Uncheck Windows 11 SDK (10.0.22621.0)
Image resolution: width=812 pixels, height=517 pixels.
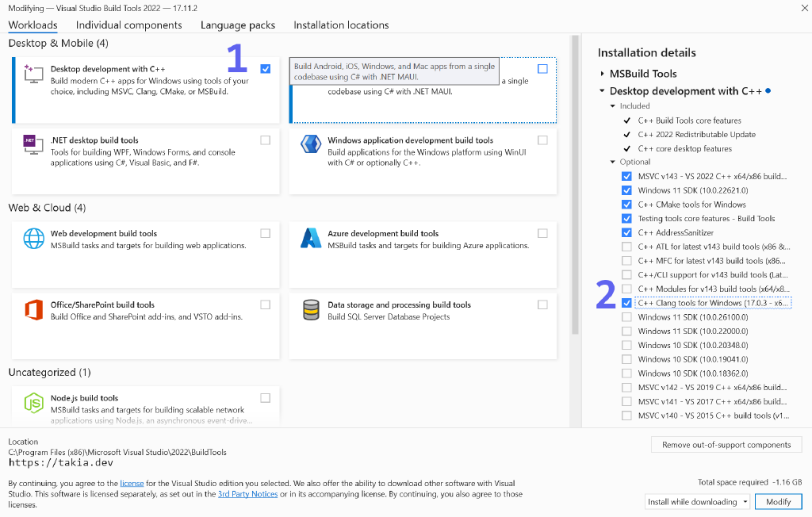click(626, 190)
